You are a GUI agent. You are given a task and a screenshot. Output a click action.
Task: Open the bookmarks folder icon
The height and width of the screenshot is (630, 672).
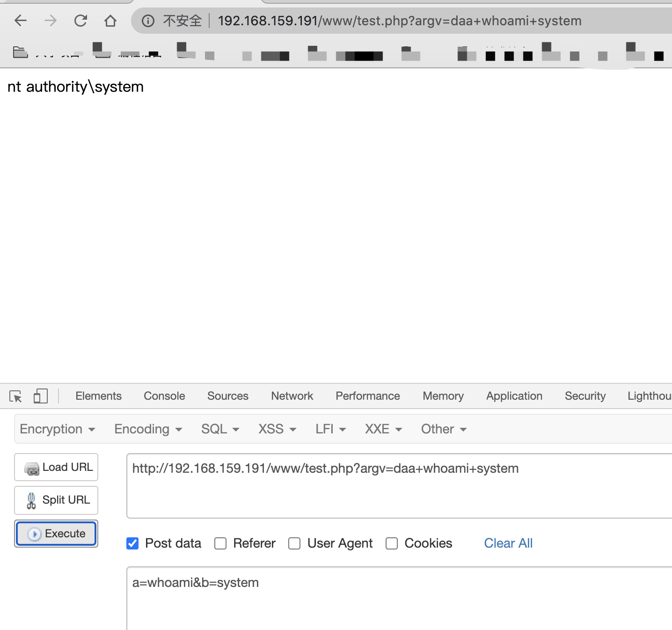coord(20,52)
